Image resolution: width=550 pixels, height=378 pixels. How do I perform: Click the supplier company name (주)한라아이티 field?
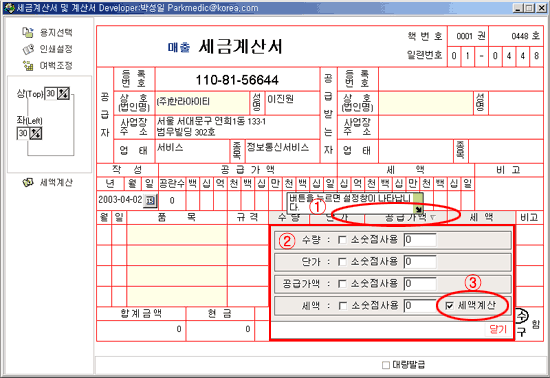pos(202,103)
